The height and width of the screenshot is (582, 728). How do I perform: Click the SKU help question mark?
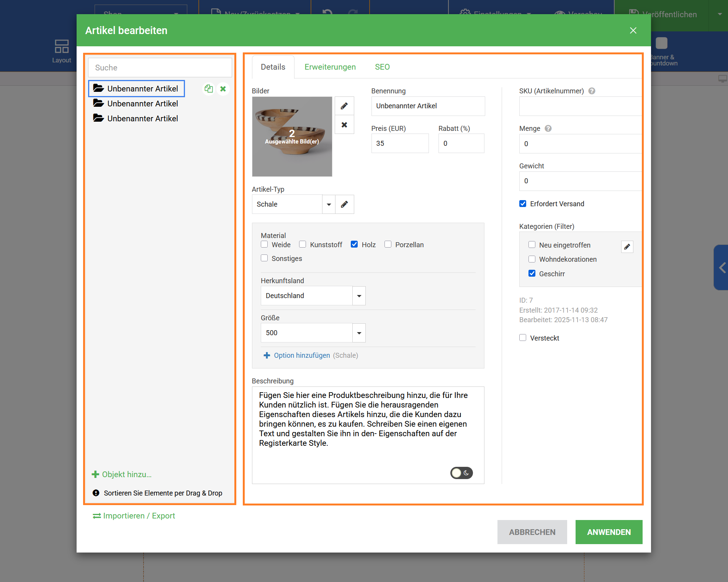[592, 91]
